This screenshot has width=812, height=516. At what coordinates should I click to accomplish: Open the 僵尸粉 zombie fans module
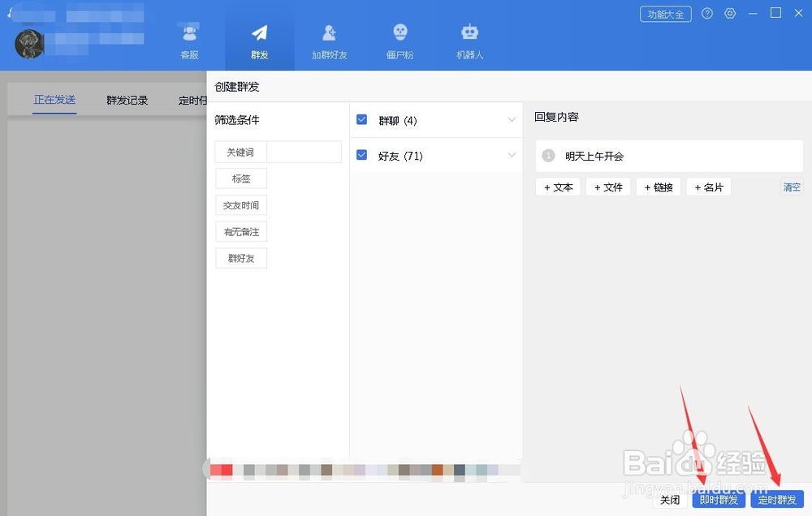(400, 41)
